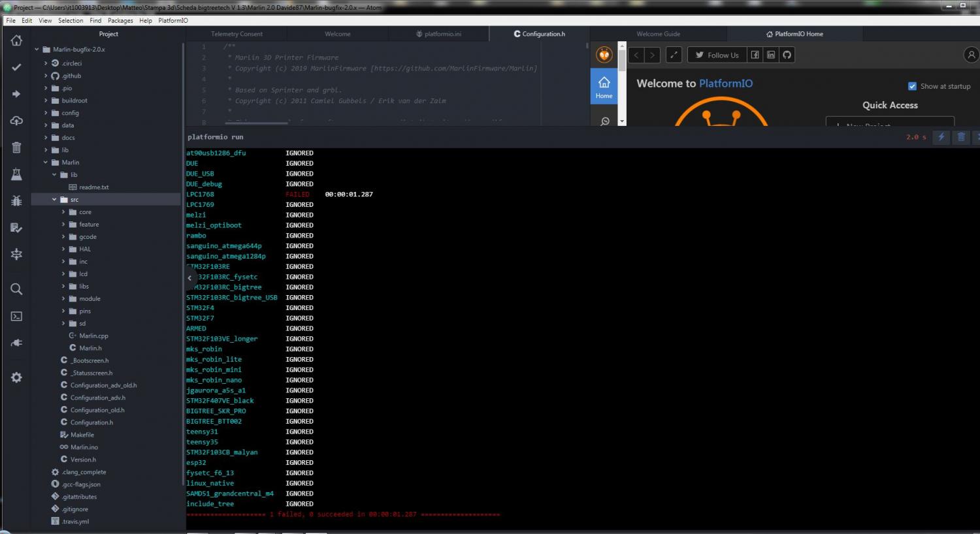980x534 pixels.
Task: Collapse the Marlin folder
Action: point(46,163)
